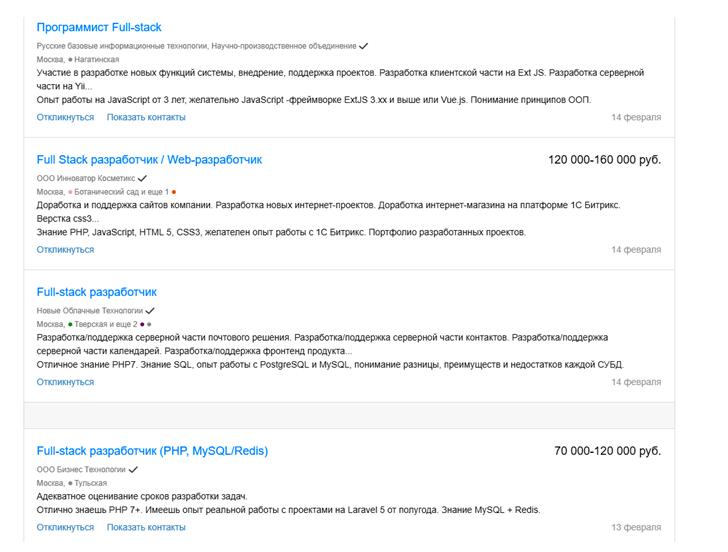Click the Нагатинская metro station dot

pyautogui.click(x=70, y=60)
